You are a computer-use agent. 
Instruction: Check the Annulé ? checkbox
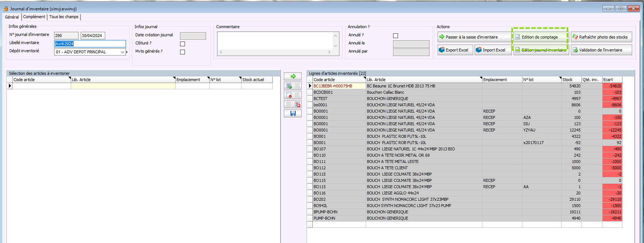tap(396, 36)
